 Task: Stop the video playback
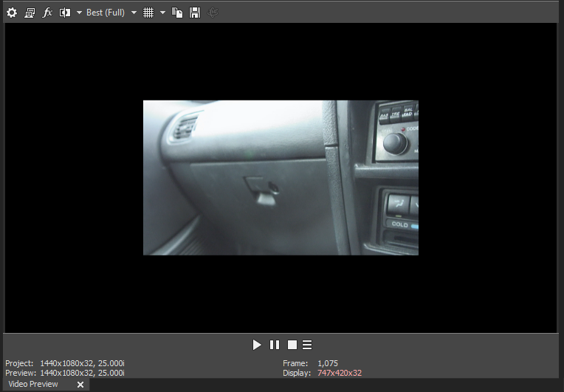coord(292,345)
